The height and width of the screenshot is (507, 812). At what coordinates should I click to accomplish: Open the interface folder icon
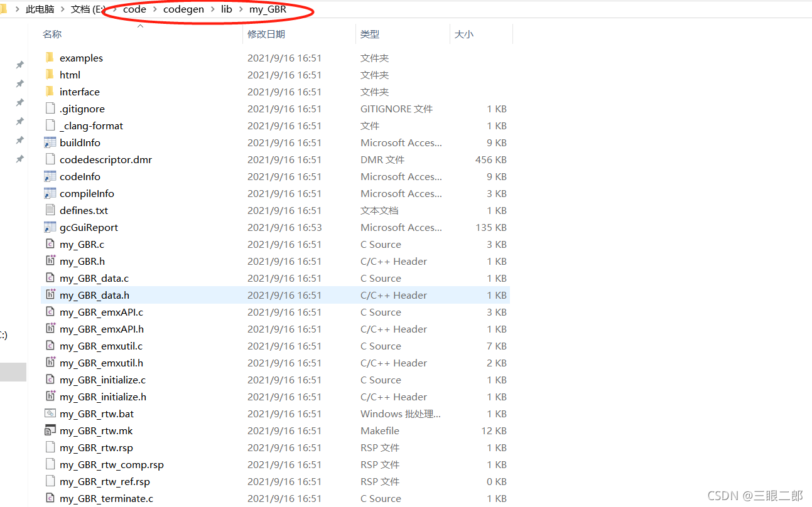pyautogui.click(x=50, y=92)
